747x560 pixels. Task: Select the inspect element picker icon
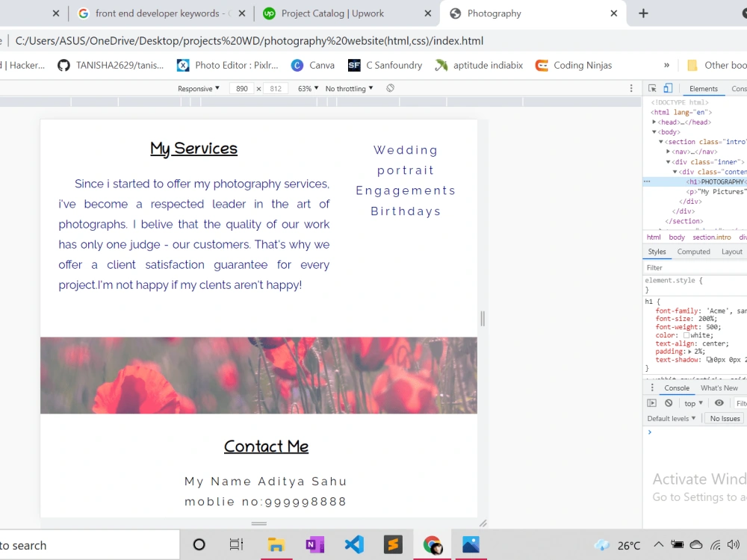652,88
